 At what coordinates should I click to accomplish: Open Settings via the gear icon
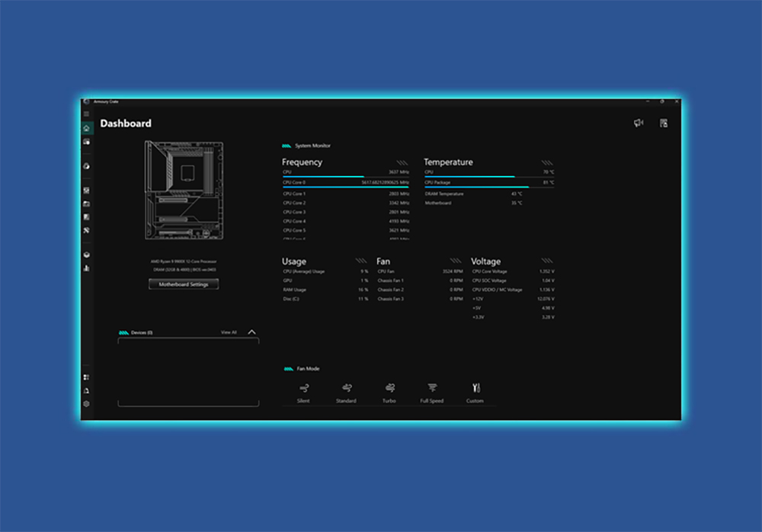pyautogui.click(x=87, y=405)
